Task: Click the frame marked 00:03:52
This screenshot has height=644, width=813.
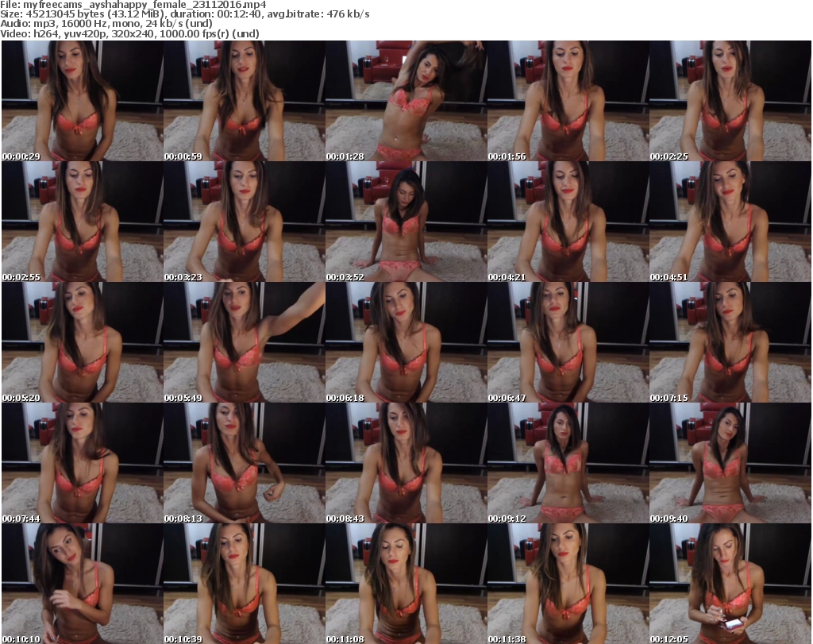Action: pyautogui.click(x=406, y=222)
